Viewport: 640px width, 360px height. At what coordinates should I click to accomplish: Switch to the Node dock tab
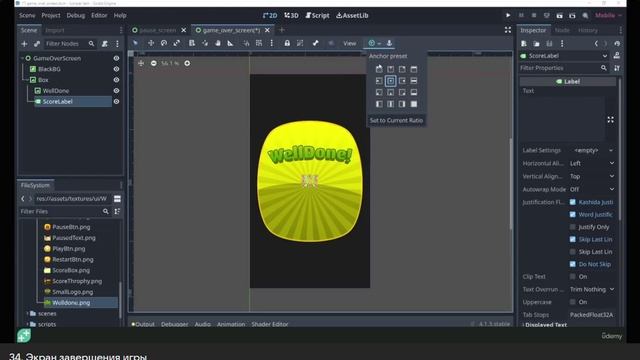click(562, 30)
